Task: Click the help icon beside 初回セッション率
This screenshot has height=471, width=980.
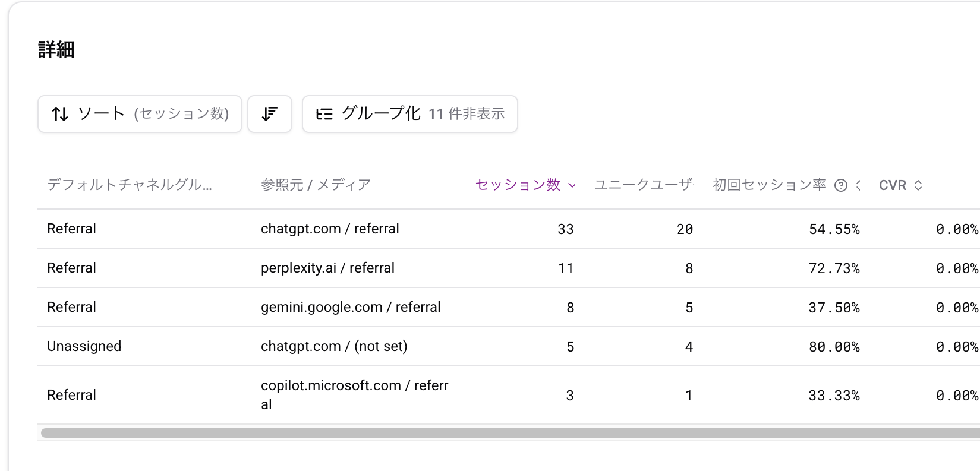Action: [x=841, y=185]
